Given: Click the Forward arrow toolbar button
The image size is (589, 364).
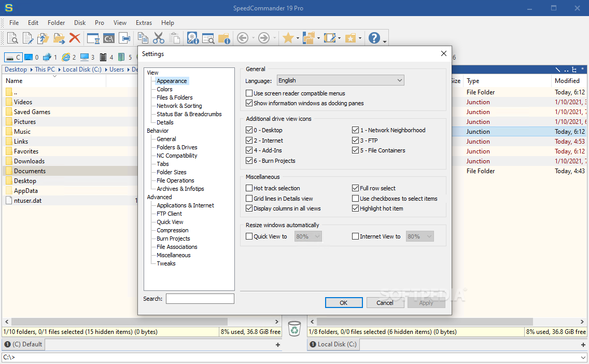Looking at the screenshot, I should 264,38.
